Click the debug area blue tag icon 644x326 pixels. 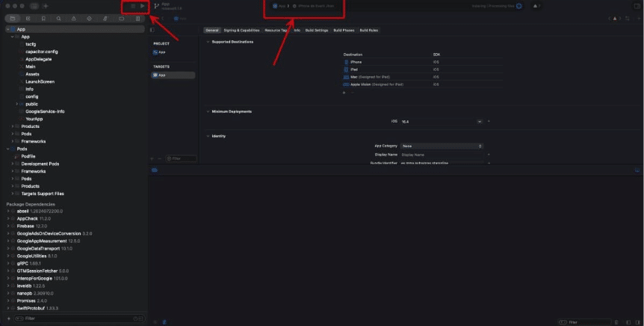click(x=155, y=170)
